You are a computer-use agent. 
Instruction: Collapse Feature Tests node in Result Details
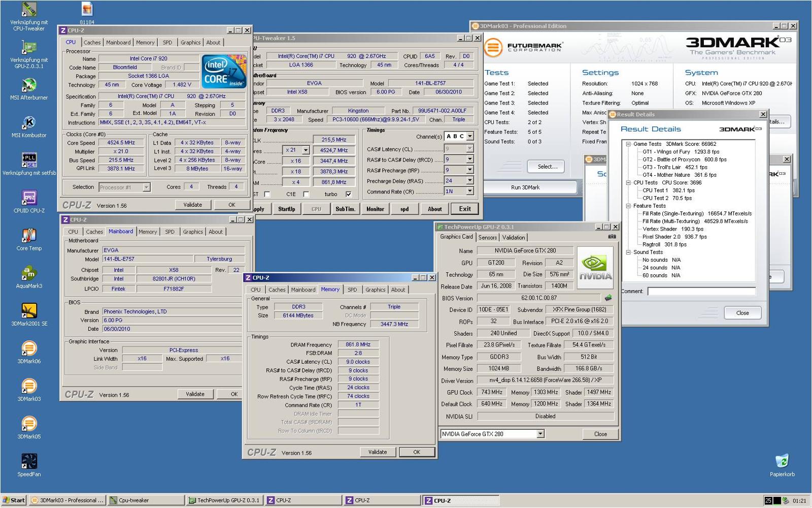tap(628, 206)
